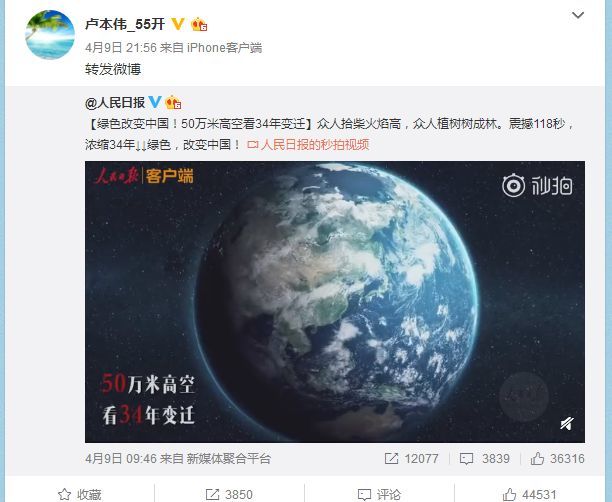Like the original post with 36316 likes
Image resolution: width=612 pixels, height=502 pixels.
point(557,458)
